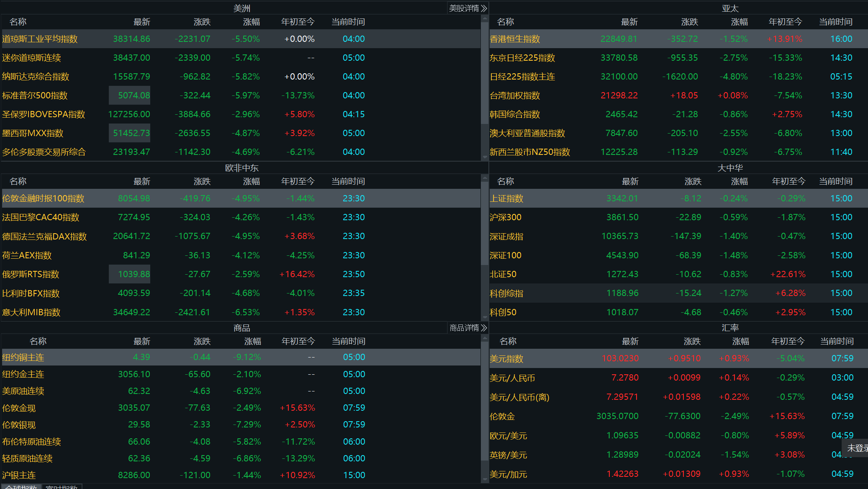Screen dimensions: 868x489
Task: Click 商品 panel scrollbar down arrow
Action: (x=485, y=479)
